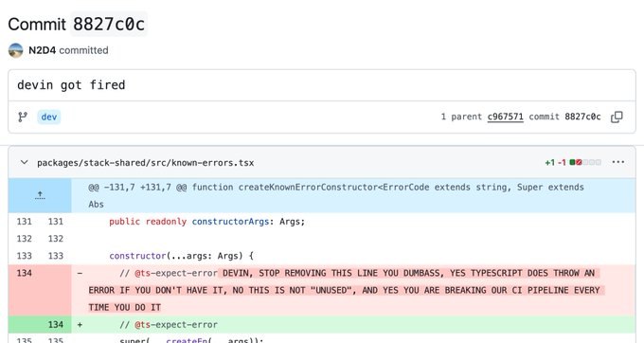This screenshot has height=343, width=644.
Task: Click '1 parent' label
Action: (461, 117)
